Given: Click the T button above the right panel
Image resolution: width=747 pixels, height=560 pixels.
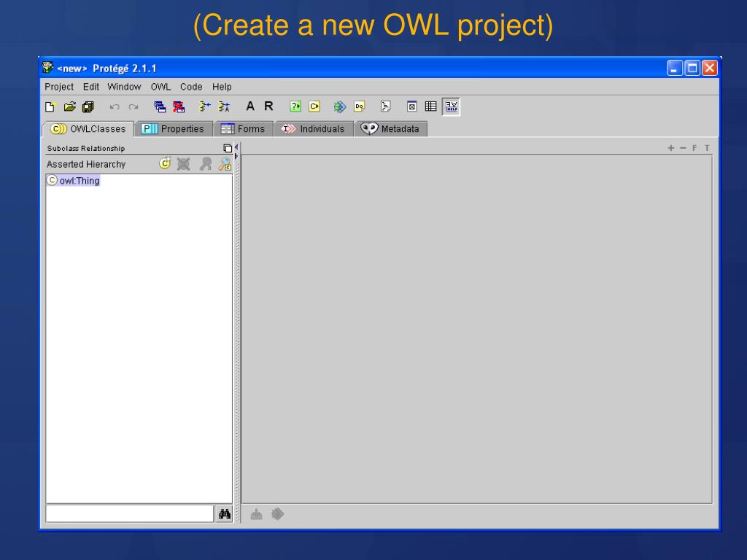Looking at the screenshot, I should tap(707, 148).
